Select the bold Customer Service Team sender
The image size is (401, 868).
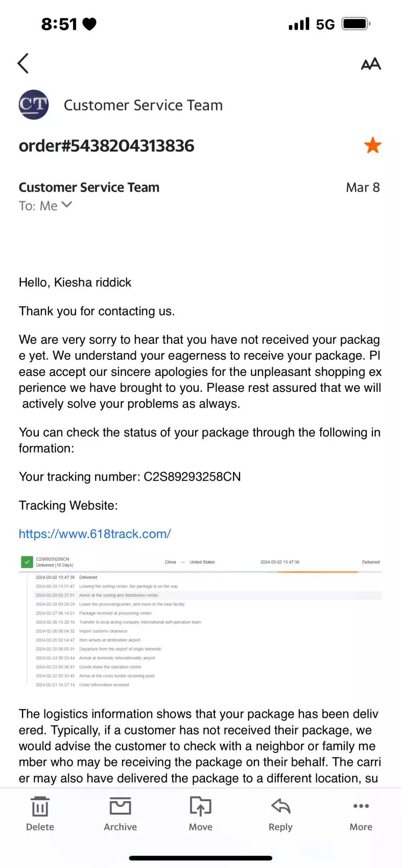point(89,187)
